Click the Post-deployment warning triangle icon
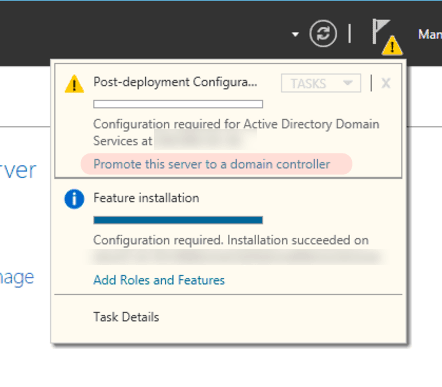The image size is (442, 387). (x=74, y=84)
